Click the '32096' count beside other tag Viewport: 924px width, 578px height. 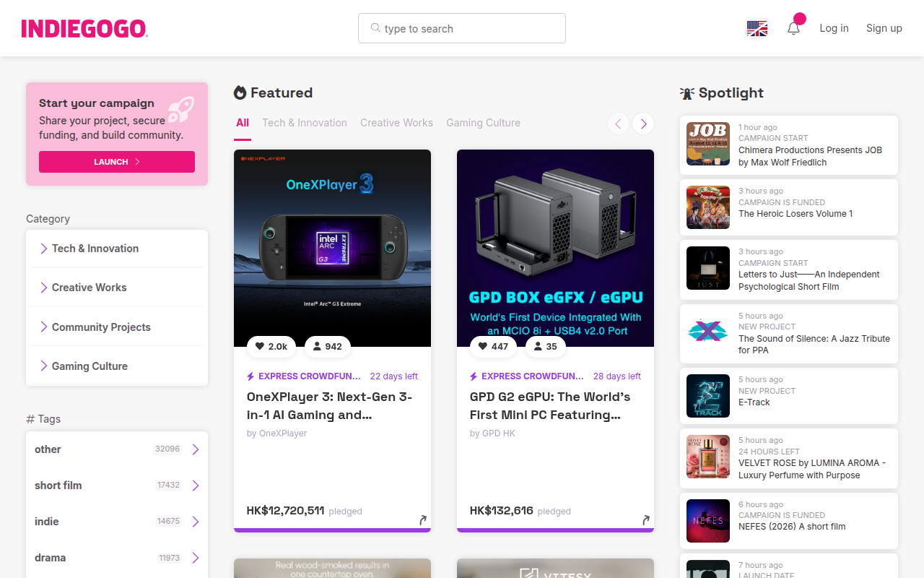coord(167,449)
